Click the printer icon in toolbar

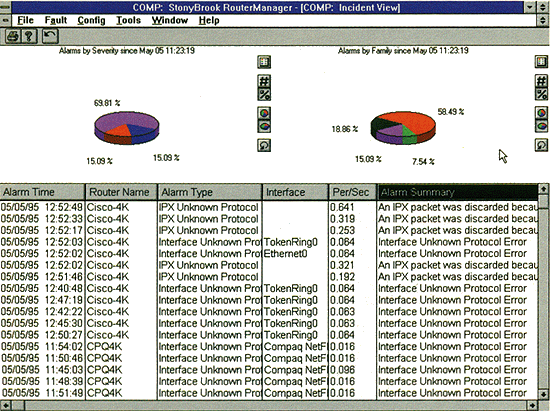click(13, 36)
